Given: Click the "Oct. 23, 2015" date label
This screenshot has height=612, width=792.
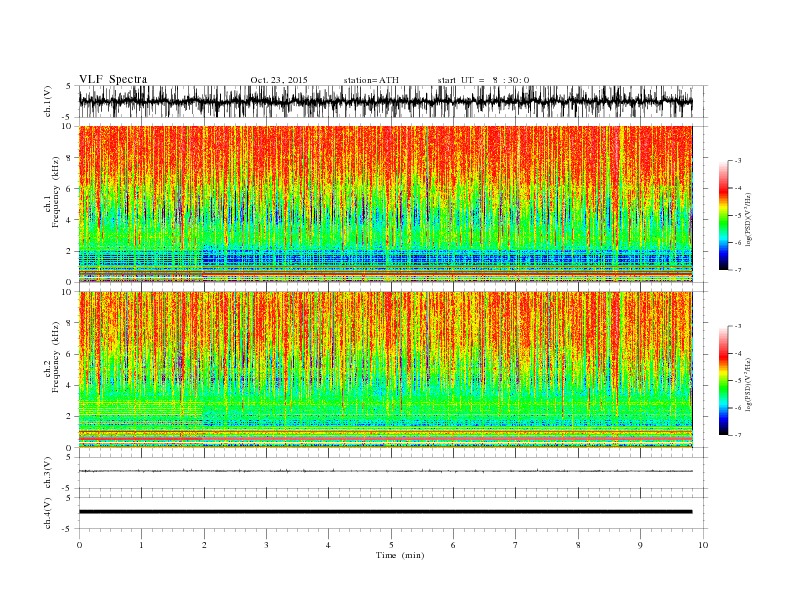Looking at the screenshot, I should (x=279, y=80).
